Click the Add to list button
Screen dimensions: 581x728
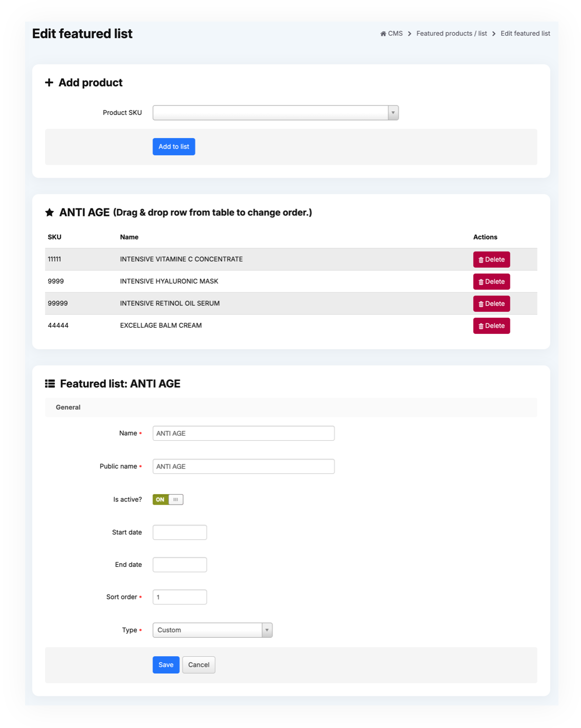click(174, 147)
